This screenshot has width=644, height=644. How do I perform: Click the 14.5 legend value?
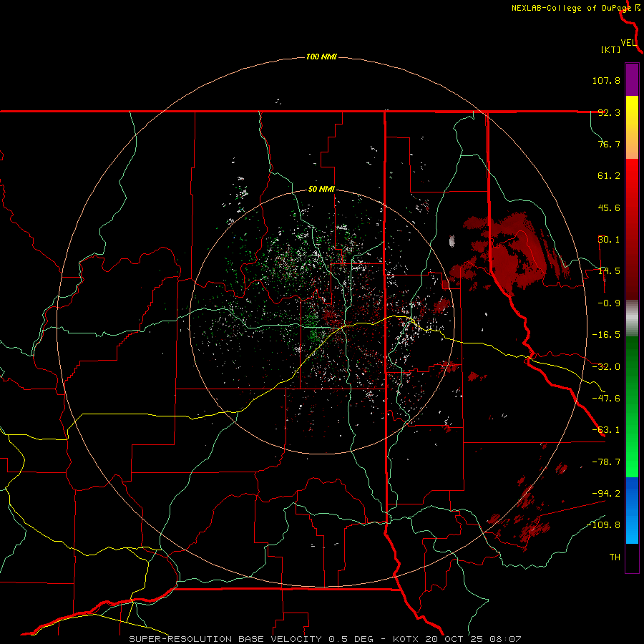[x=609, y=271]
